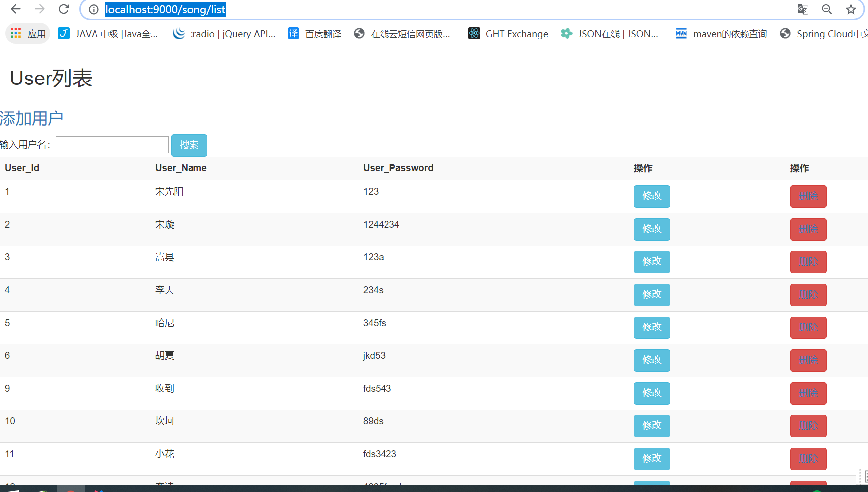Click 修改 for user 收到
The height and width of the screenshot is (492, 868).
(x=652, y=393)
